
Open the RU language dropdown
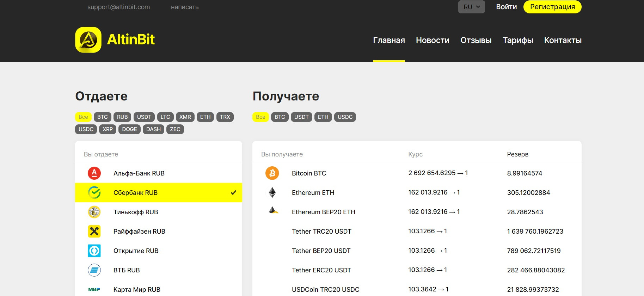471,7
